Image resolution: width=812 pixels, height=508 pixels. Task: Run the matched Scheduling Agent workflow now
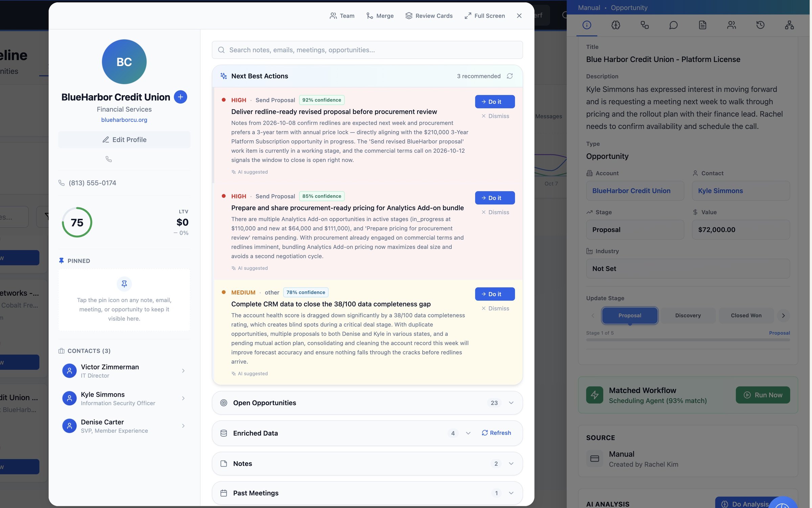pos(763,395)
